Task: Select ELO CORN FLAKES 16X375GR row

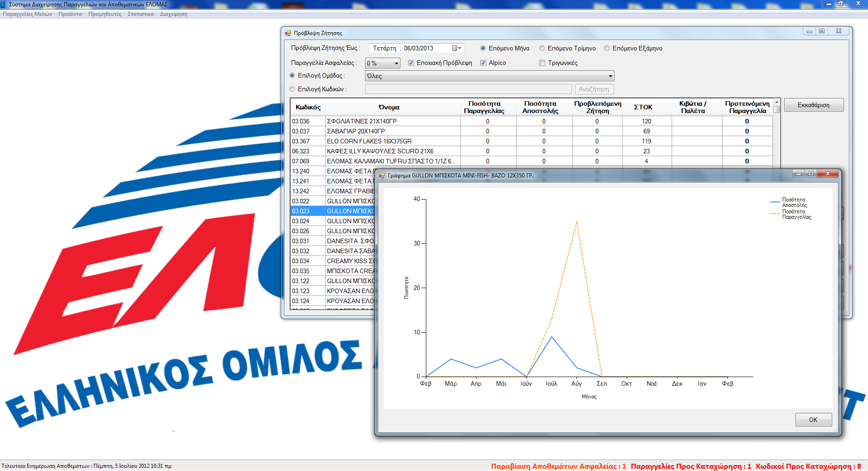Action: click(532, 141)
